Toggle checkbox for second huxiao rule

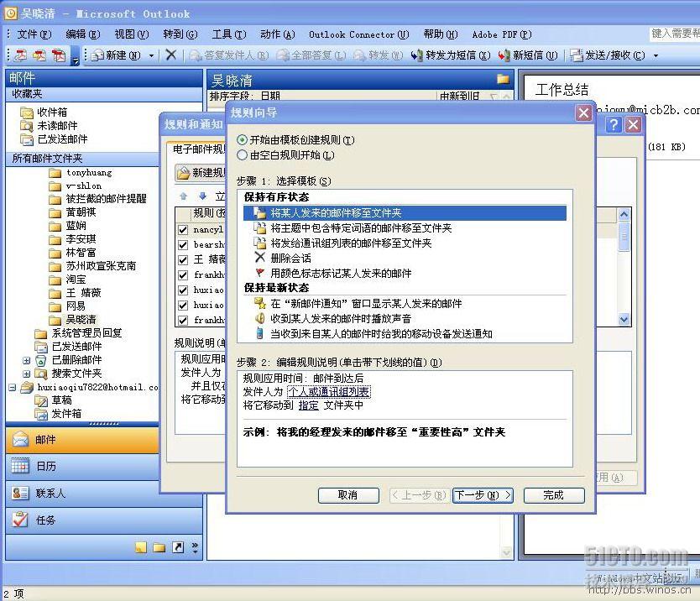pyautogui.click(x=183, y=306)
